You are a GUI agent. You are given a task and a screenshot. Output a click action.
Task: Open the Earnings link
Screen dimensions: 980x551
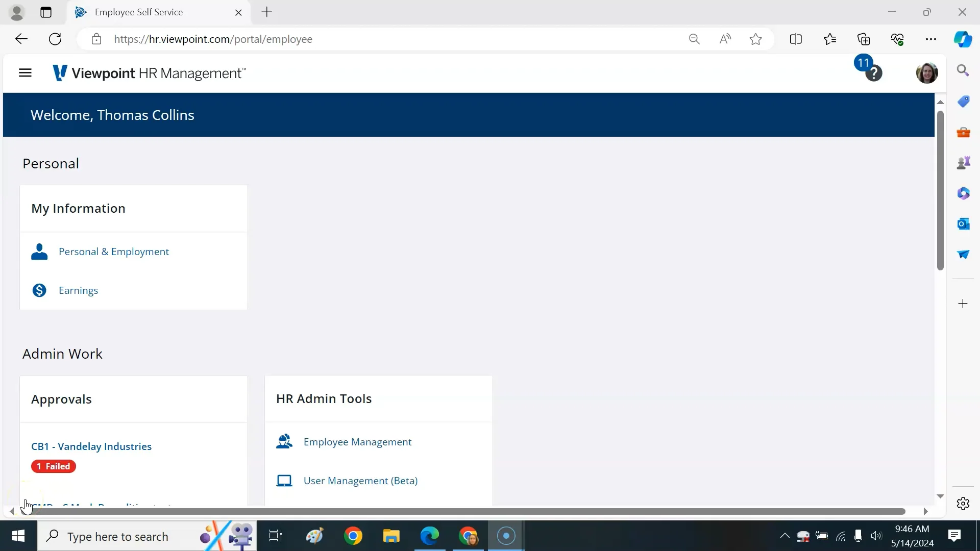[78, 290]
